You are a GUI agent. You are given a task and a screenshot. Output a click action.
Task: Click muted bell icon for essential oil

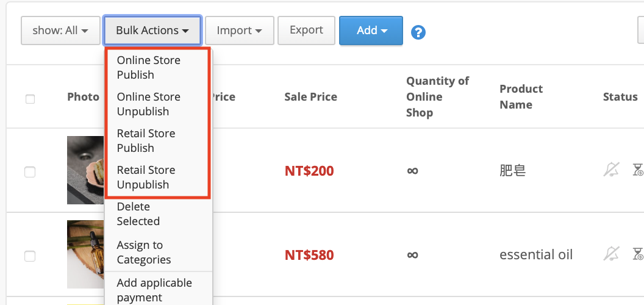click(611, 254)
